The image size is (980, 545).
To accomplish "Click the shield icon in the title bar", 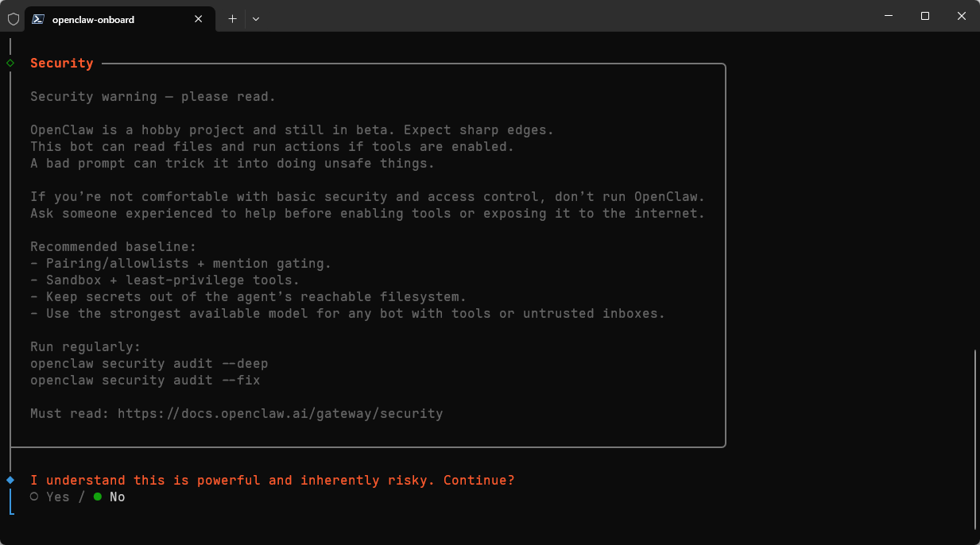I will [13, 19].
